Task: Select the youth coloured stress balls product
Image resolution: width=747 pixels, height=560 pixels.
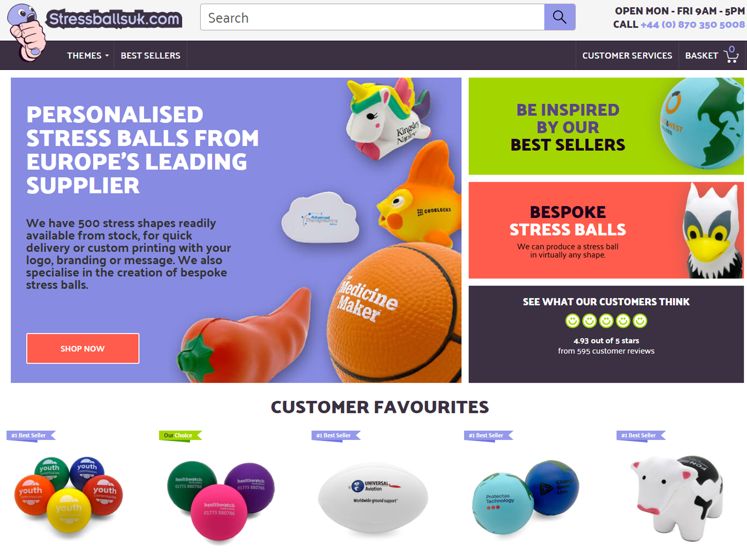Action: click(69, 495)
